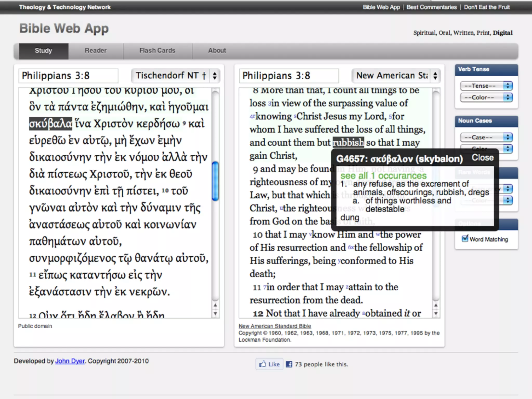
Task: Click Theology & Technology Network title
Action: (65, 7)
